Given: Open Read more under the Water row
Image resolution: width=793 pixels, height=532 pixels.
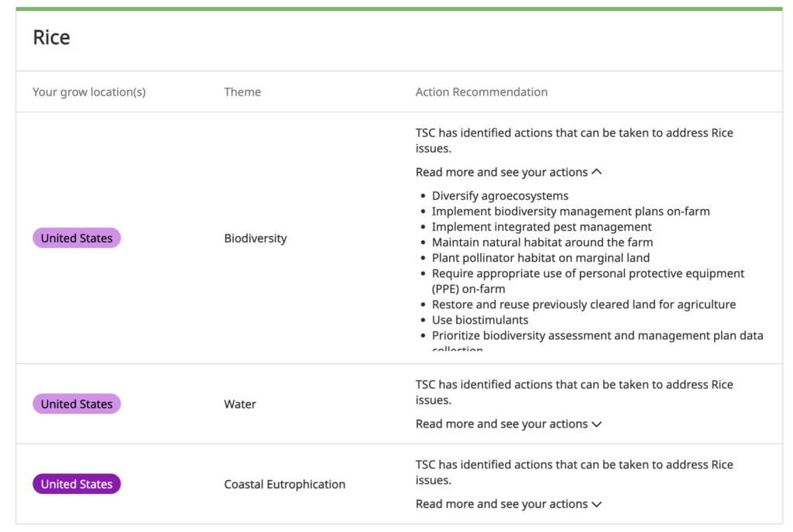Looking at the screenshot, I should click(x=502, y=424).
